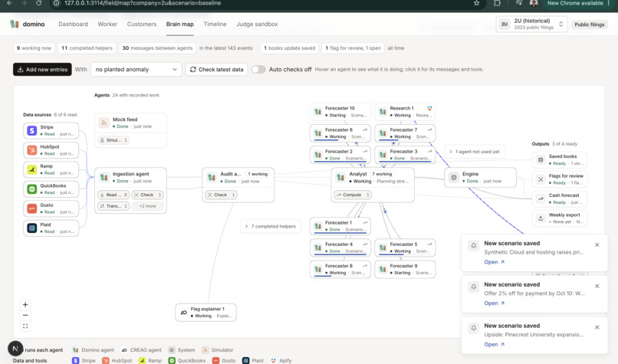Click the Ingestion agent icon
The width and height of the screenshot is (618, 364).
click(x=104, y=177)
